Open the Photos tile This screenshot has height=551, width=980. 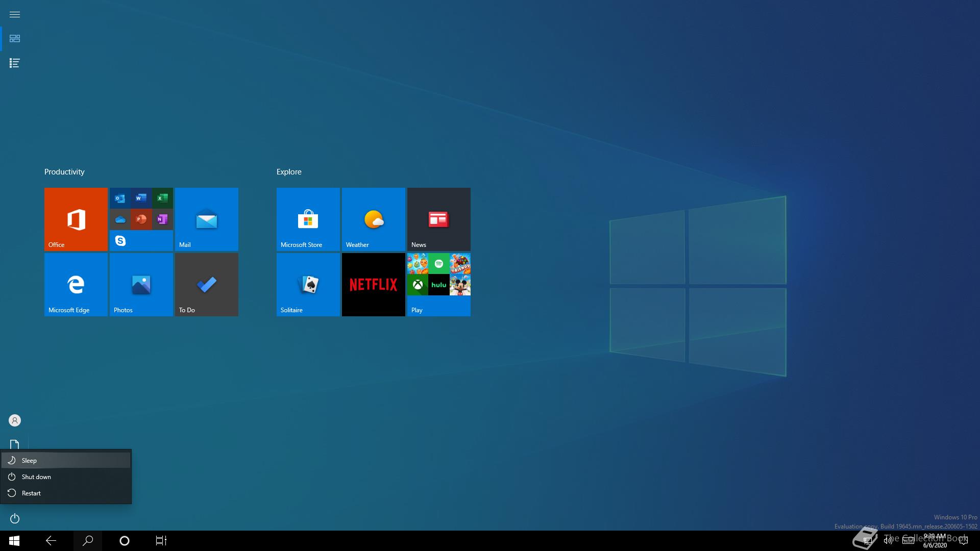point(141,285)
